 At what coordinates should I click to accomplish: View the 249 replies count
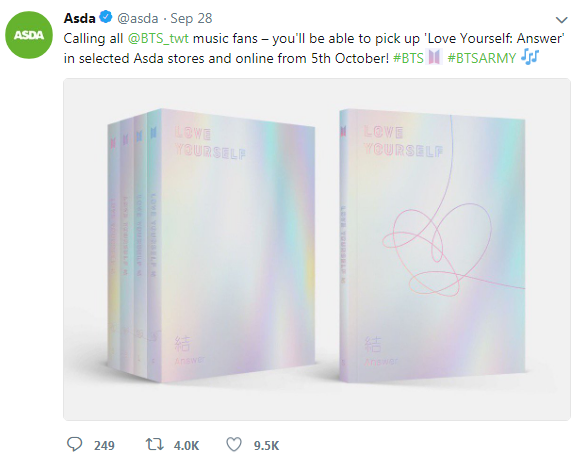[x=104, y=445]
